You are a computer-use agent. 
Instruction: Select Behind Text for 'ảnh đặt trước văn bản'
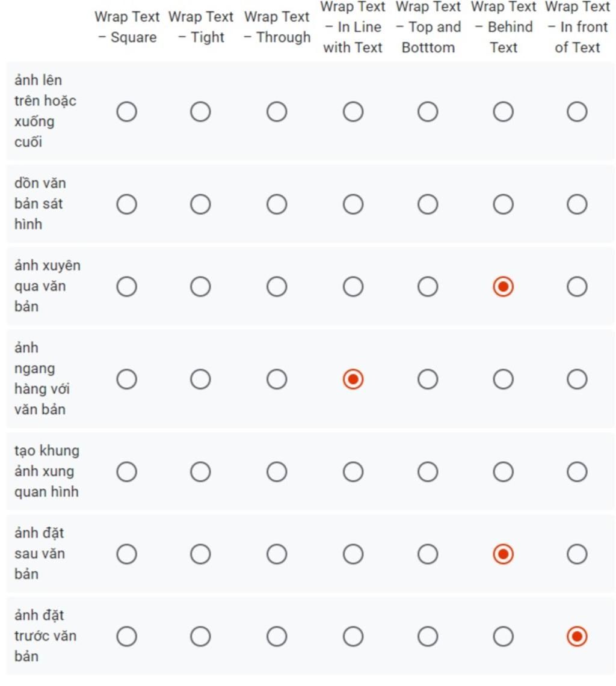click(503, 636)
